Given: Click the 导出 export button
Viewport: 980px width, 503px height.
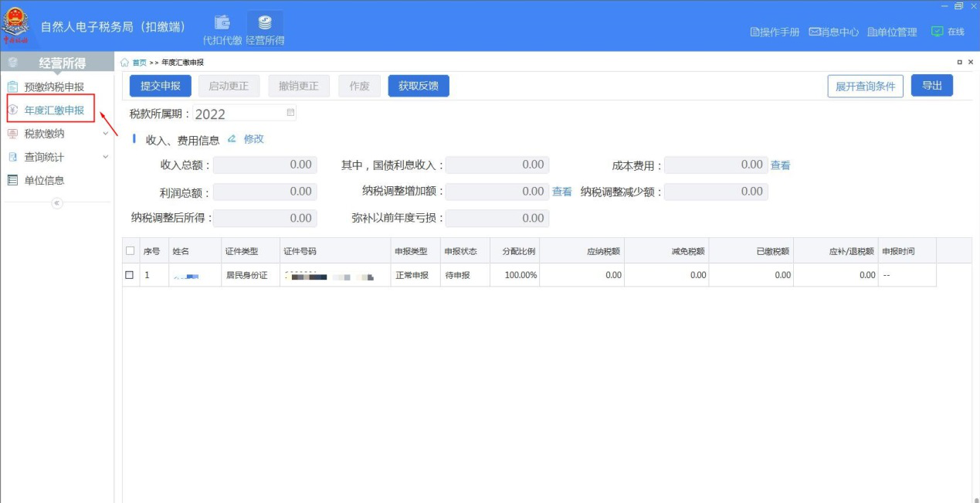Looking at the screenshot, I should tap(932, 86).
